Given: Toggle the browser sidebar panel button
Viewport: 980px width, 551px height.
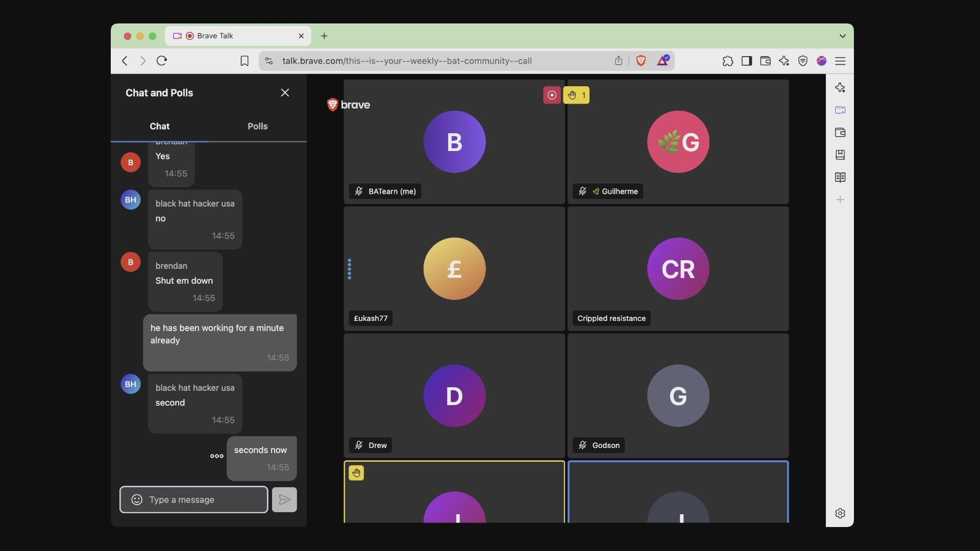Looking at the screenshot, I should pyautogui.click(x=747, y=61).
